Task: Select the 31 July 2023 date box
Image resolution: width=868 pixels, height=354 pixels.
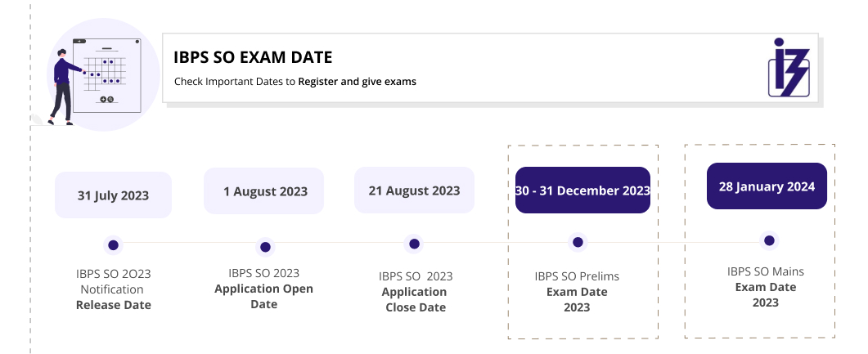Action: pyautogui.click(x=113, y=195)
